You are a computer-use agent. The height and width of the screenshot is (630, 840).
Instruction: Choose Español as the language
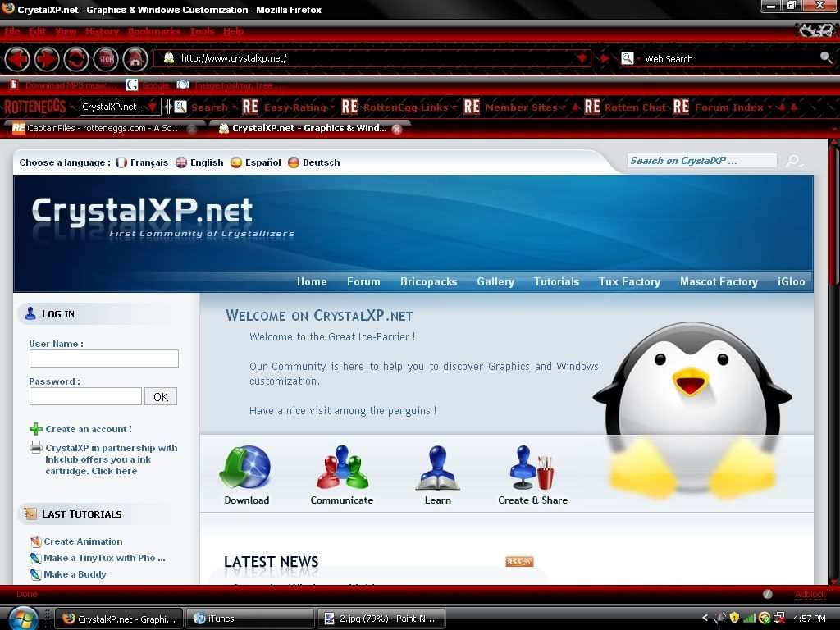pos(255,162)
